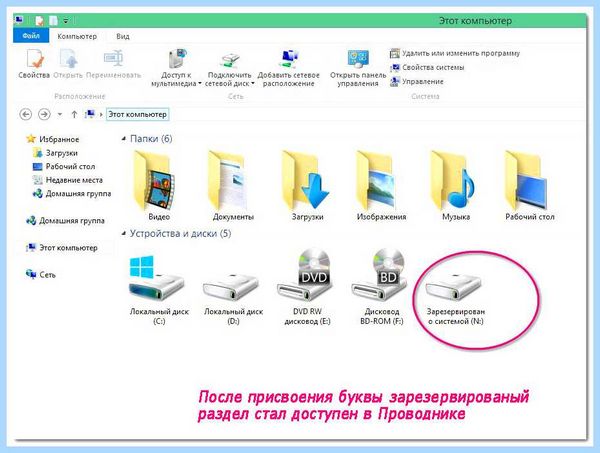600x453 pixels.
Task: Click Управление in the ribbon
Action: point(417,81)
